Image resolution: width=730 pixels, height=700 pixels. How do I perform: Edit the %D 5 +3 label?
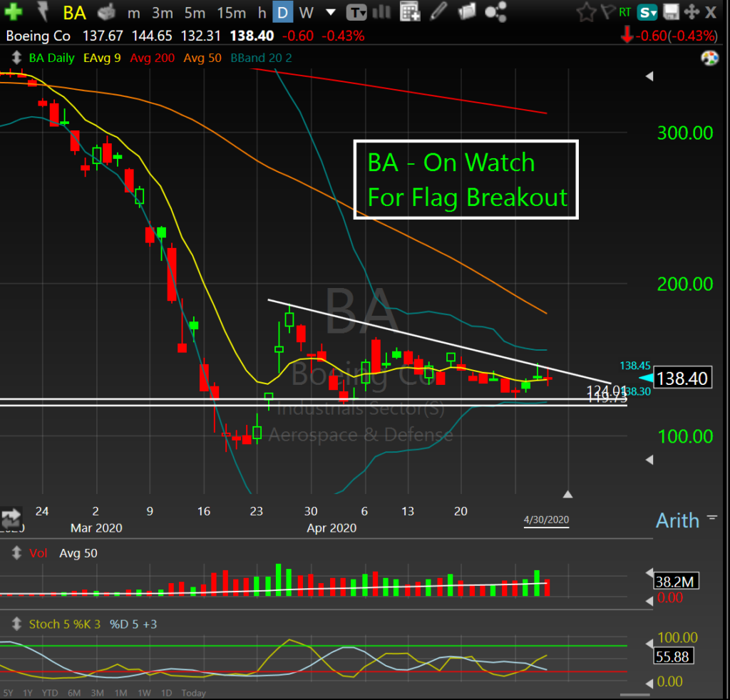133,624
